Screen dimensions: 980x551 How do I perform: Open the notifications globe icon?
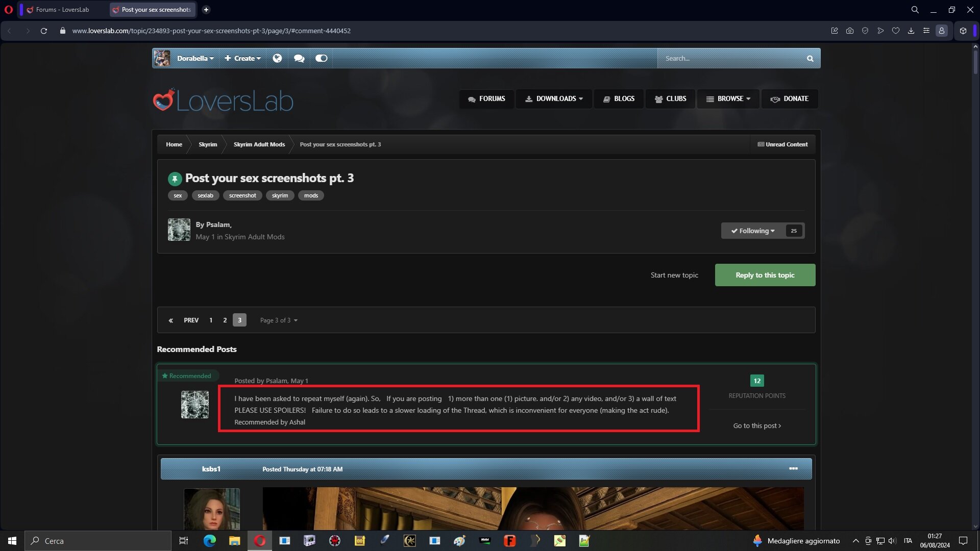click(x=277, y=58)
